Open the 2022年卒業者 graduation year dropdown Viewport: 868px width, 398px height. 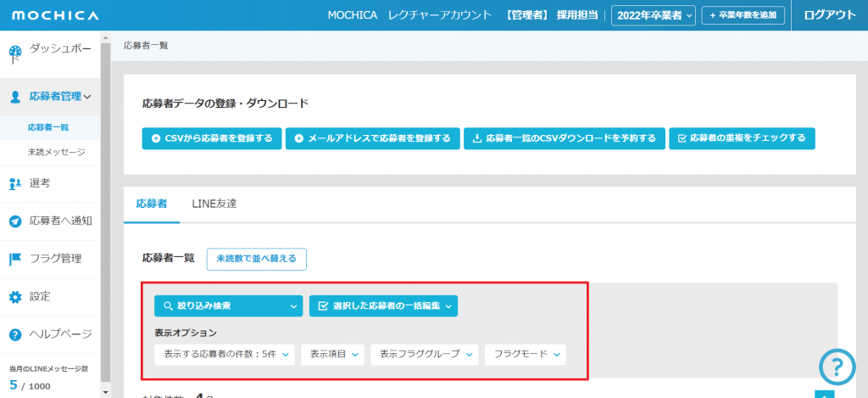coord(653,15)
